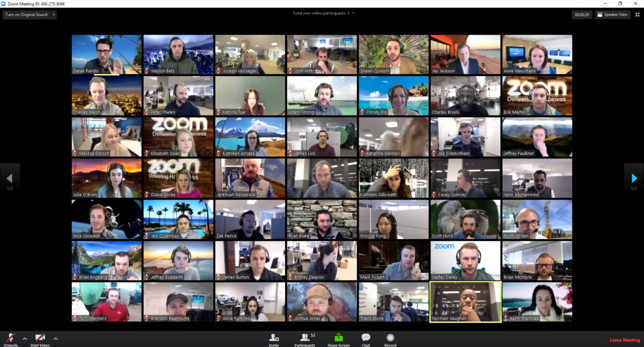
Task: Switch to Speaker View
Action: tap(613, 15)
